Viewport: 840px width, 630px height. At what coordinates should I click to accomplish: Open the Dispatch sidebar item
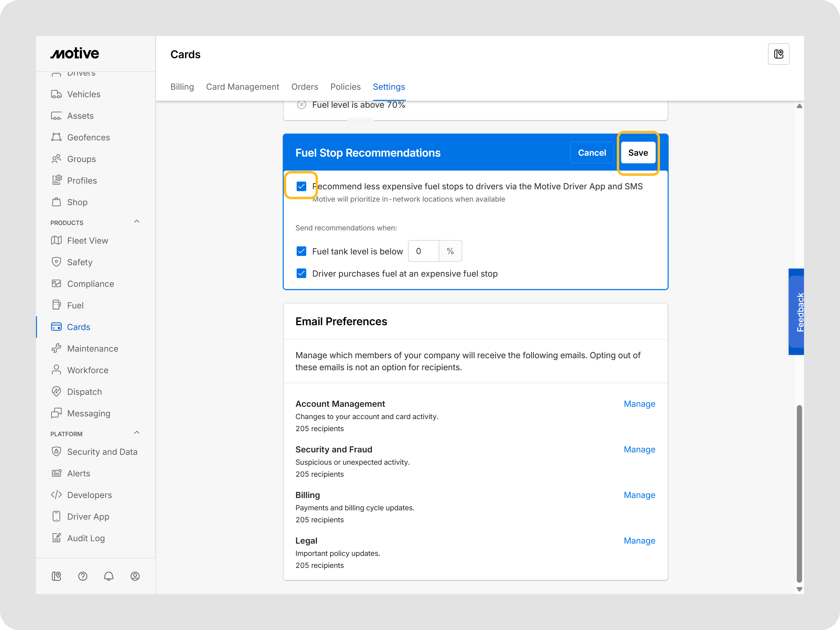[x=84, y=391]
